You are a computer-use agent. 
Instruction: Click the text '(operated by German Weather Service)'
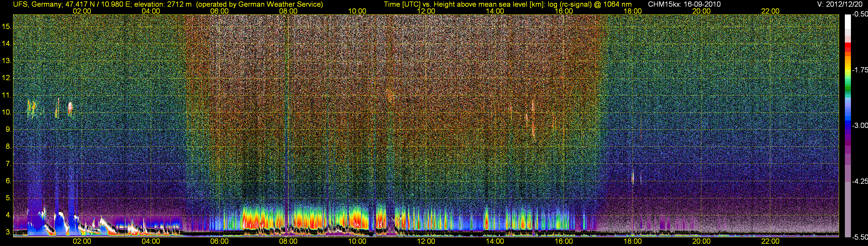pyautogui.click(x=260, y=4)
